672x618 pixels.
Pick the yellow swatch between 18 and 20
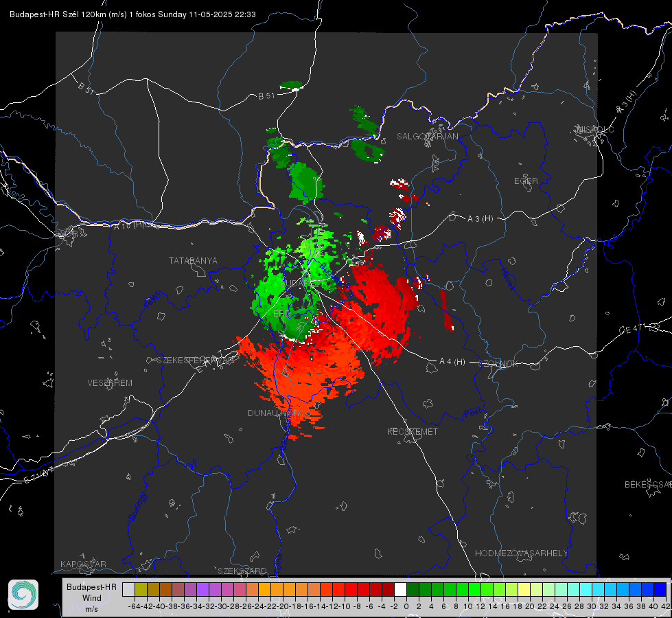pos(524,589)
